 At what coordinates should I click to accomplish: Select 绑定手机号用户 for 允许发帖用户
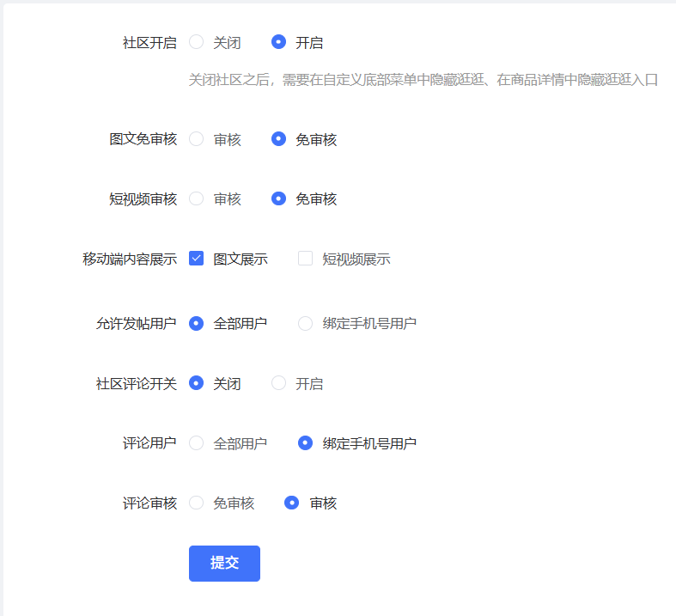tap(305, 323)
